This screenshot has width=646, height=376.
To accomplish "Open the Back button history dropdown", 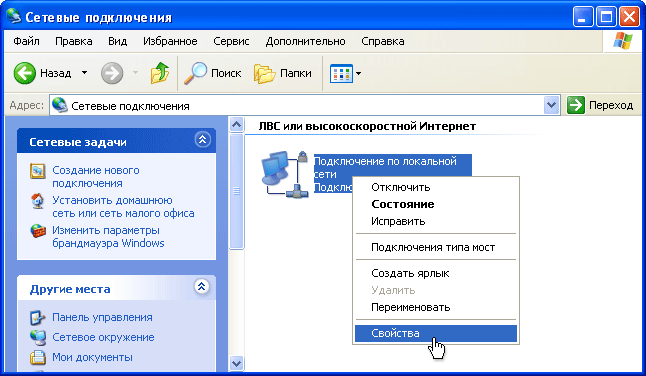I will pyautogui.click(x=84, y=73).
